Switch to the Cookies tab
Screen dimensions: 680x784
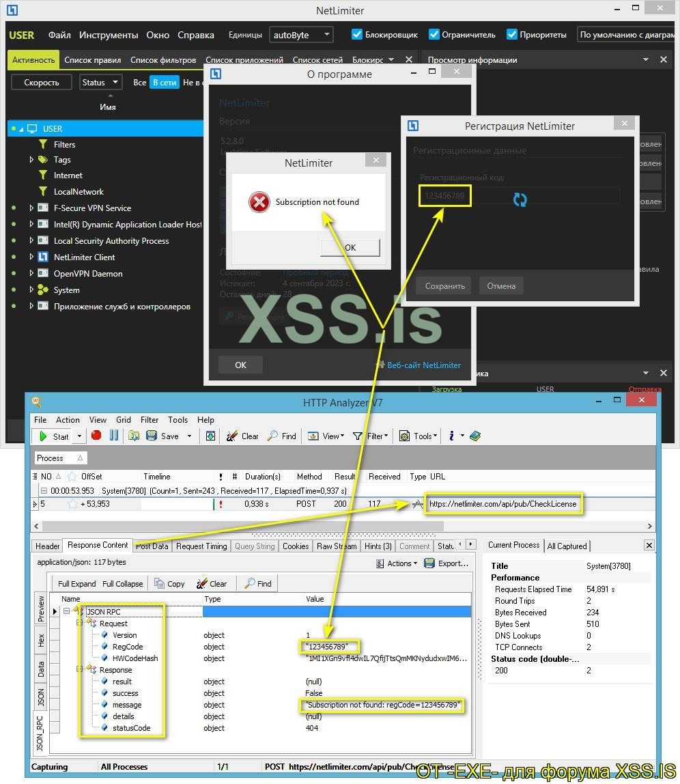tap(296, 546)
